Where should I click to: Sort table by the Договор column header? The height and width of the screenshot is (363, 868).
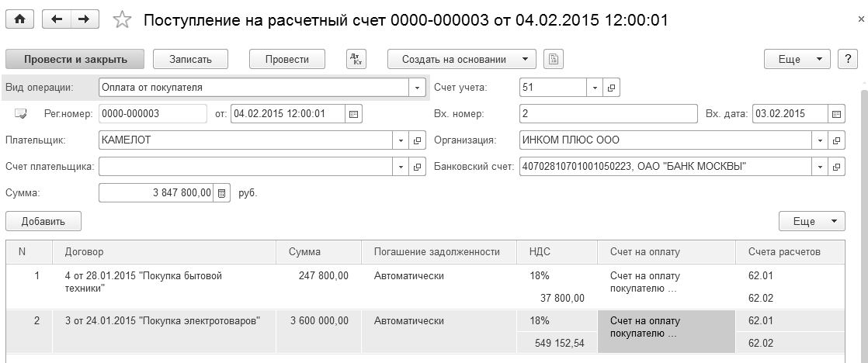tap(164, 251)
